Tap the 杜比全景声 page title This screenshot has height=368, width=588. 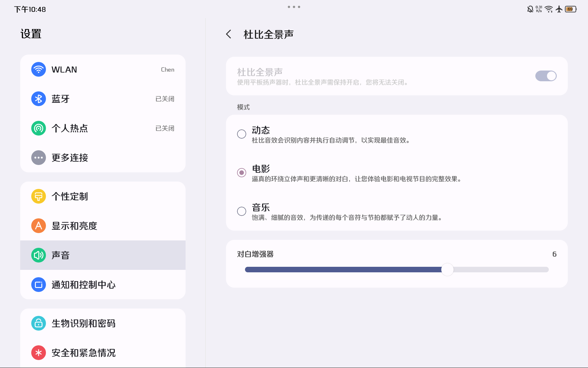[269, 34]
